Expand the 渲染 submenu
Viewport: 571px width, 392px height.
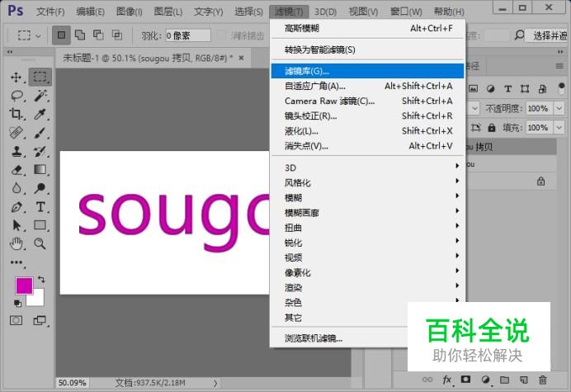point(367,287)
